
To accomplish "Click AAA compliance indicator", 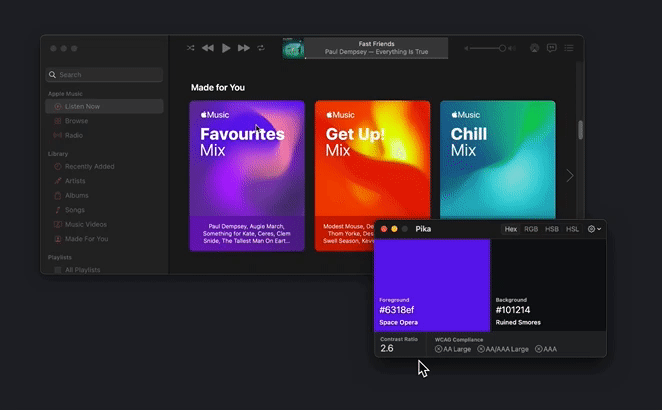I will point(546,349).
